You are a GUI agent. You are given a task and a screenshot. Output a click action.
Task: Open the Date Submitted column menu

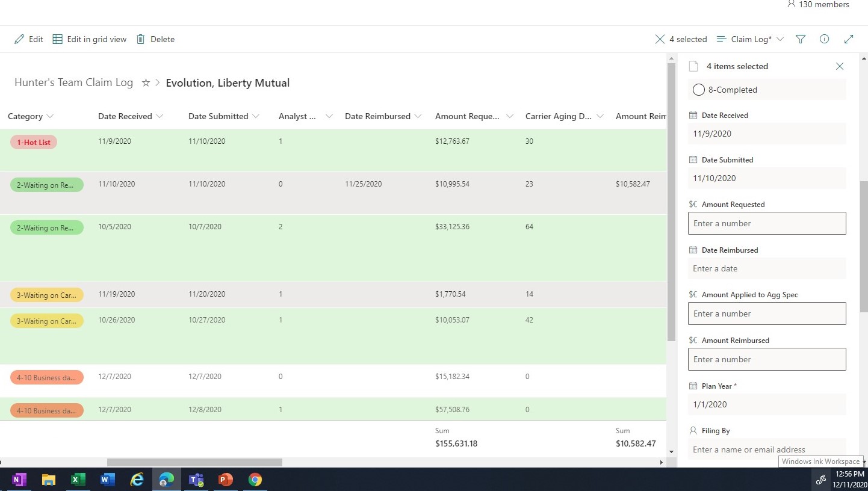pos(255,116)
